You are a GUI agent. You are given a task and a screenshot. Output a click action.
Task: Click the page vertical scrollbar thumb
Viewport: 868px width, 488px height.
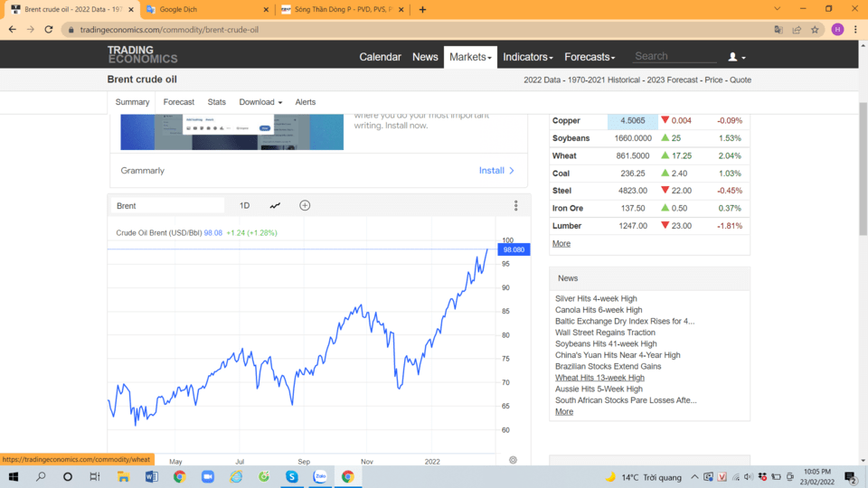[863, 169]
